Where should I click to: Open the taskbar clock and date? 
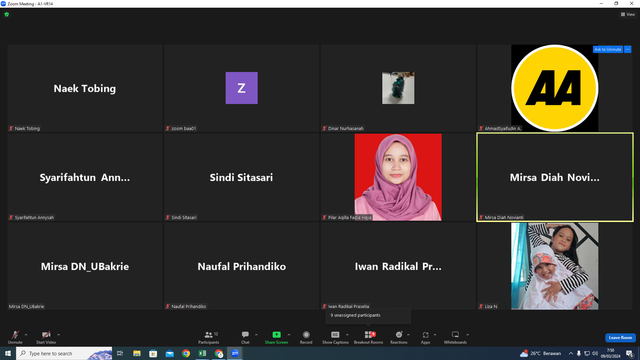click(611, 353)
